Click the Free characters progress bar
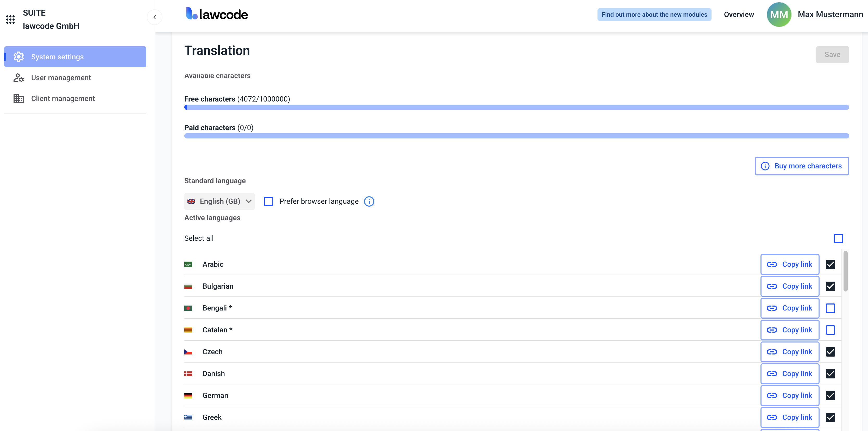The width and height of the screenshot is (868, 431). pyautogui.click(x=516, y=107)
